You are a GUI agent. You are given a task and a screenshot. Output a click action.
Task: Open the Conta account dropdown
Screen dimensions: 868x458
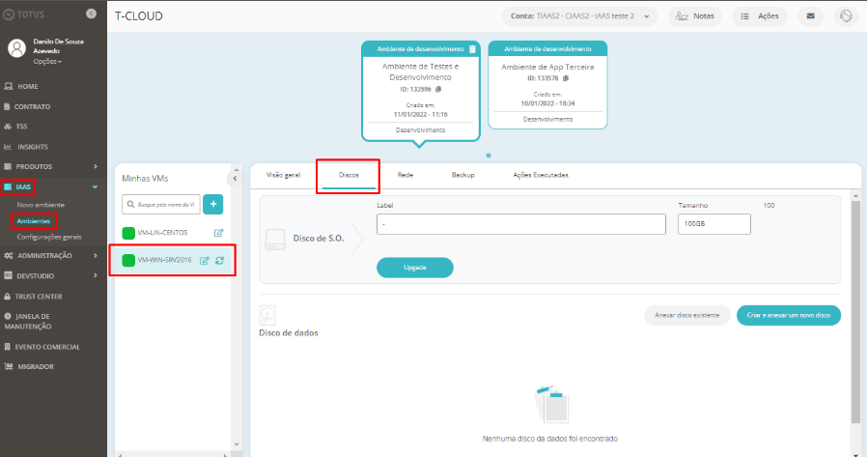coord(579,16)
